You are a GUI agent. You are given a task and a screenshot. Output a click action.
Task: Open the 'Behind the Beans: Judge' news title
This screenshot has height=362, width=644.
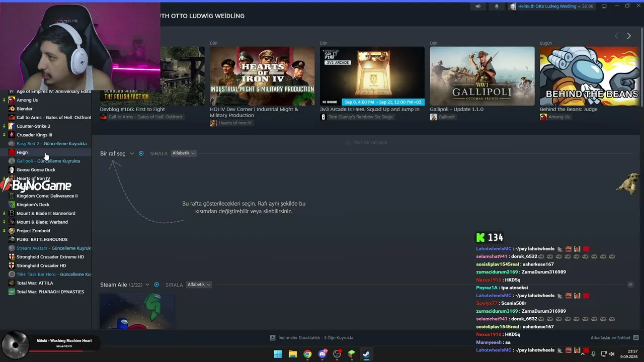tap(569, 109)
